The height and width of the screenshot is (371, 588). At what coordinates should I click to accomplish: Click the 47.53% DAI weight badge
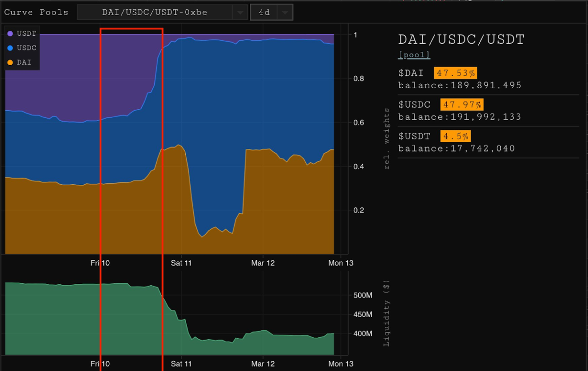pyautogui.click(x=455, y=74)
